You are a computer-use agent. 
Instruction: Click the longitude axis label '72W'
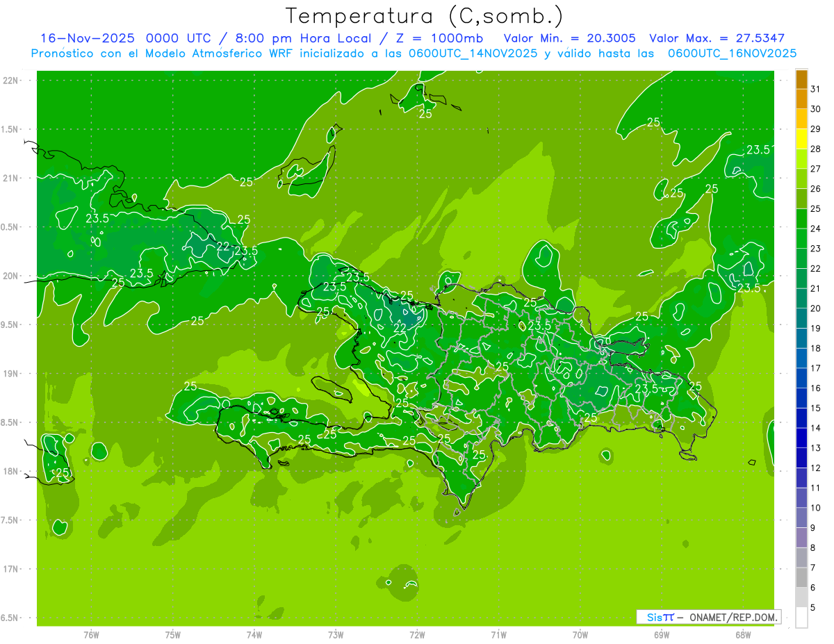click(417, 634)
